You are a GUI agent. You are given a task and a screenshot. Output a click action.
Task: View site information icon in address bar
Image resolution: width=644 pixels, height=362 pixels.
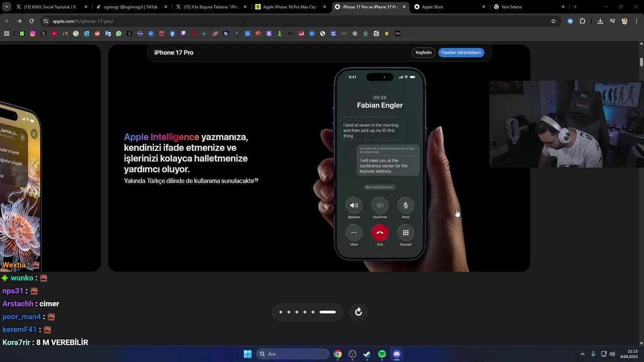(x=46, y=21)
